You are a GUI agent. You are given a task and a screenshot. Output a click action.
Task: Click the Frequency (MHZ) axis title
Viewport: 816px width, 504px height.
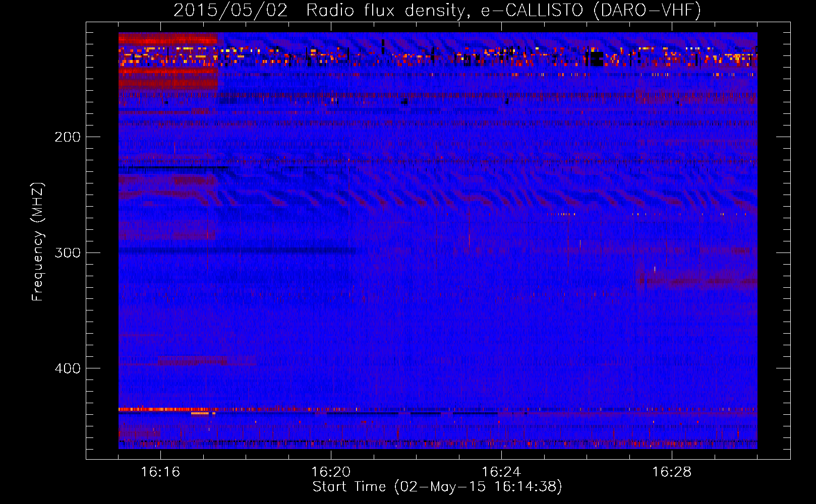38,242
